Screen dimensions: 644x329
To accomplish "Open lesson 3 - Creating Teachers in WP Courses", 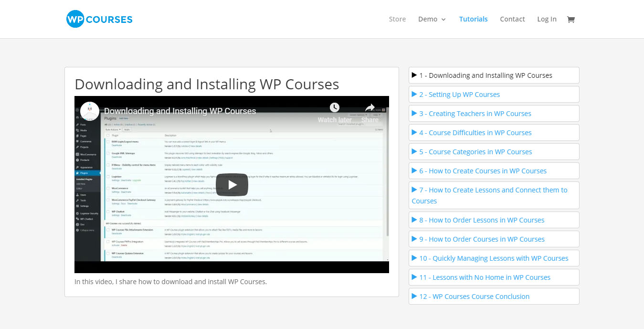I will [494, 114].
